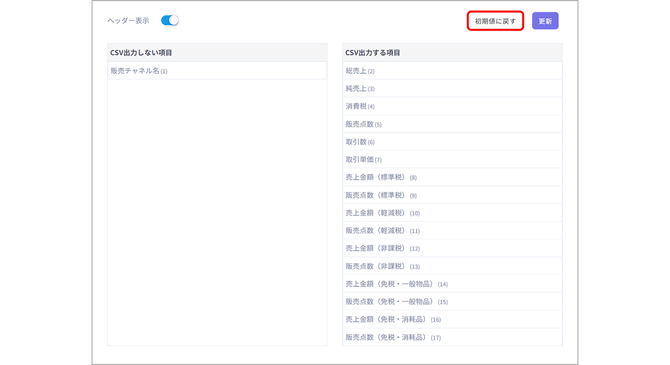This screenshot has height=365, width=670.
Task: Select 総売上 (2) item
Action: [452, 71]
